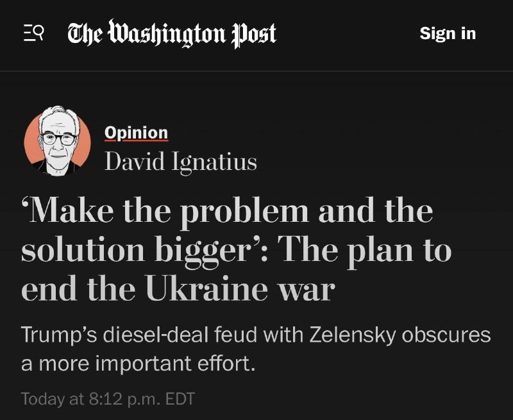The image size is (513, 420).
Task: Click the word "Post" in the masthead
Action: coord(254,35)
